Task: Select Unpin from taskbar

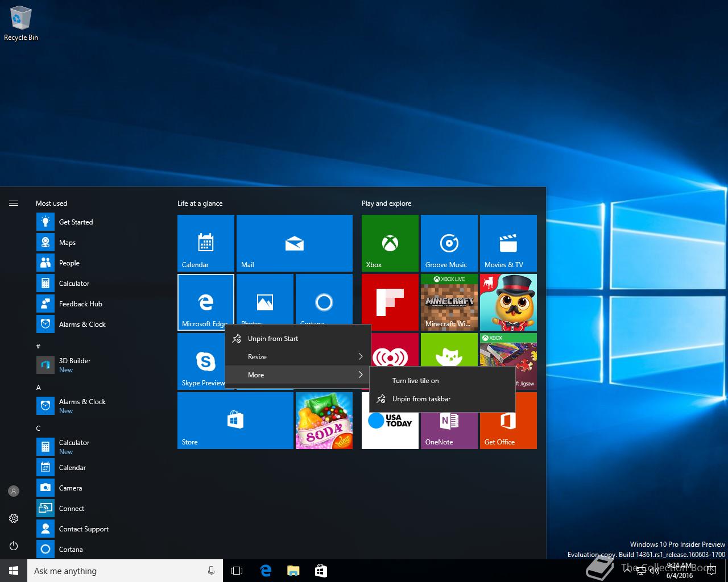Action: (x=442, y=399)
